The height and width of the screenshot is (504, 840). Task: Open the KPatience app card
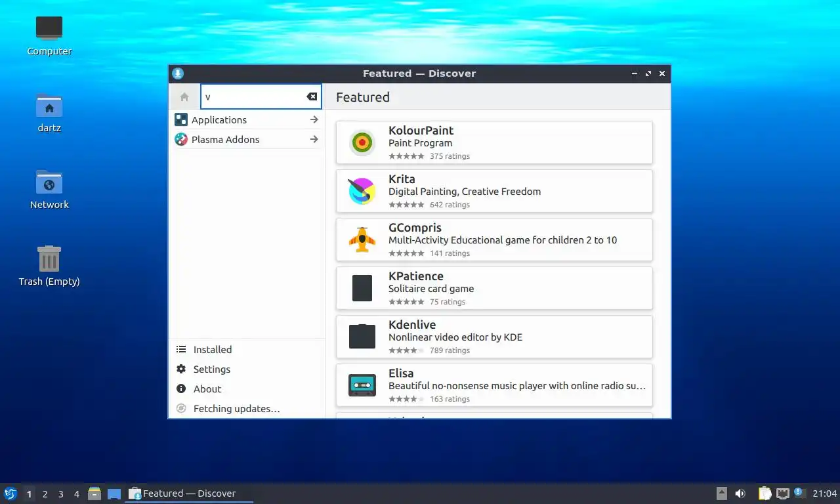click(494, 288)
